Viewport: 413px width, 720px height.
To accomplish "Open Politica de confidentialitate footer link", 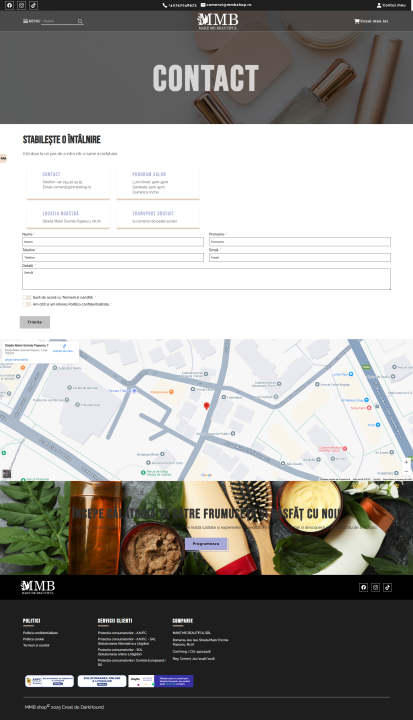I will pos(40,633).
